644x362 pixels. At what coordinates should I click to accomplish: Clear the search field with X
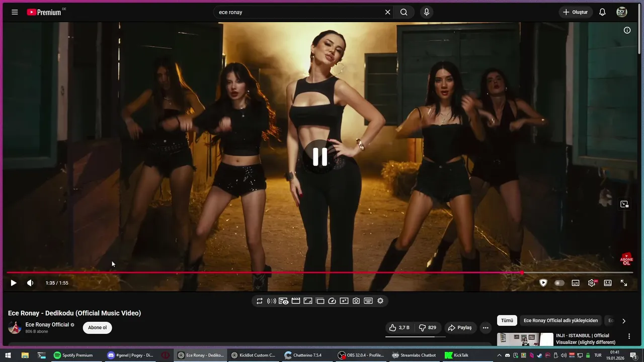coord(387,12)
